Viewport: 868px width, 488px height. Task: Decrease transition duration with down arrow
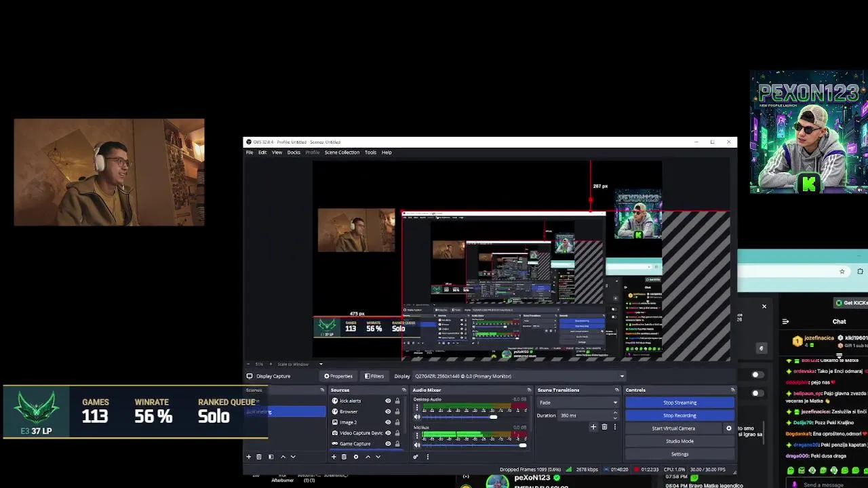tap(615, 418)
